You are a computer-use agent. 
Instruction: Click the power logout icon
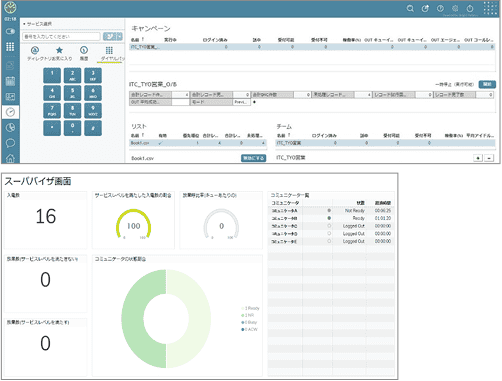point(470,9)
